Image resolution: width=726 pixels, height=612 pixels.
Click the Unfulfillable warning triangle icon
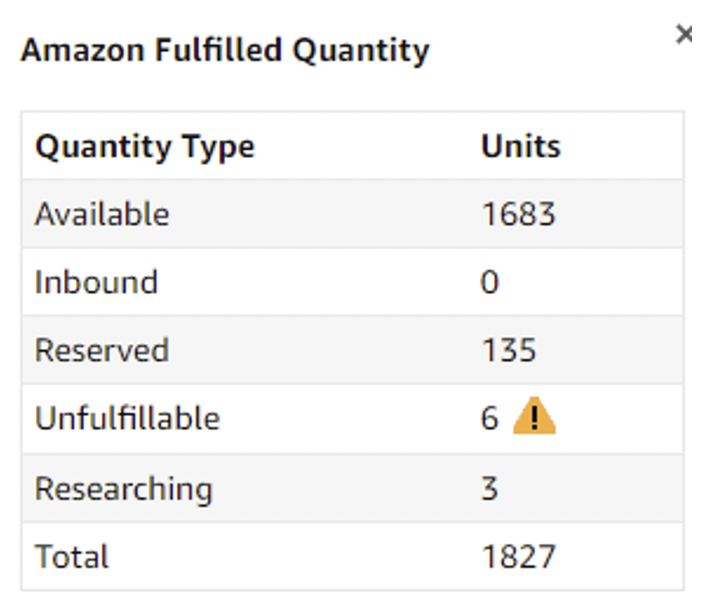click(x=534, y=416)
